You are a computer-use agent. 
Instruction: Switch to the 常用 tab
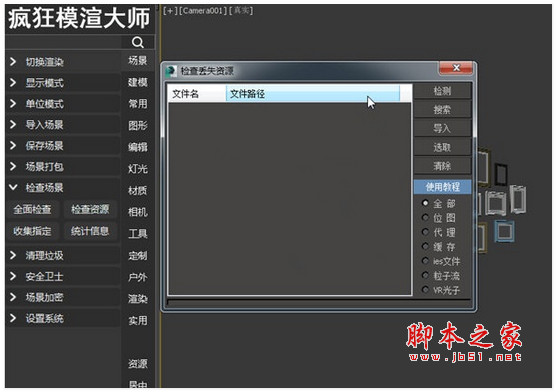coord(138,104)
